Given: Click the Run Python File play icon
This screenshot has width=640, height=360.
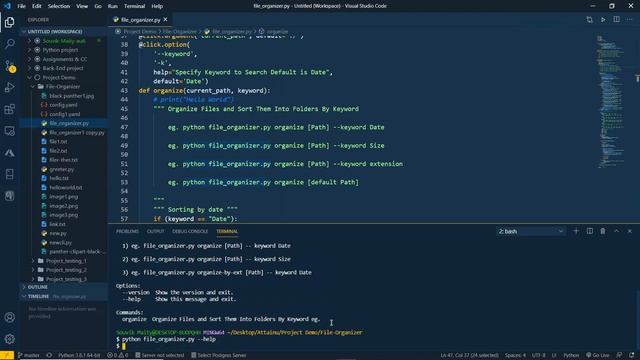Looking at the screenshot, I should click(x=603, y=20).
